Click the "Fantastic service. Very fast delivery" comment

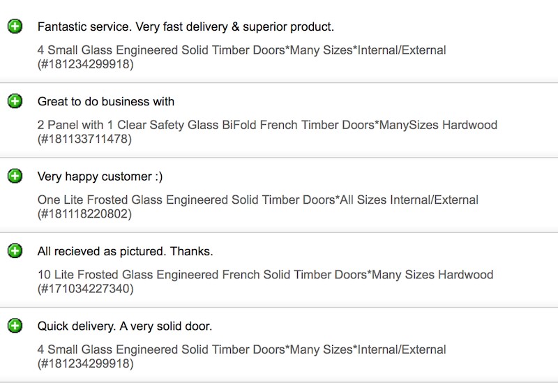pyautogui.click(x=186, y=27)
